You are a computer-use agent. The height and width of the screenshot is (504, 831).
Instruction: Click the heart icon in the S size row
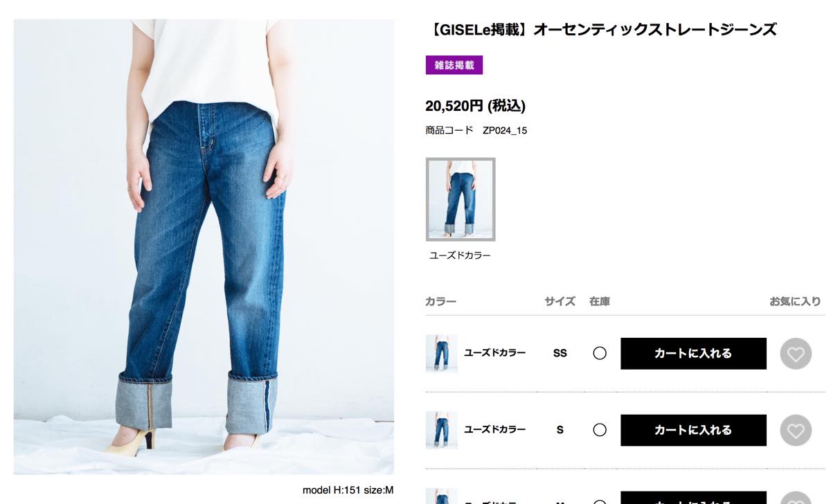[x=796, y=431]
